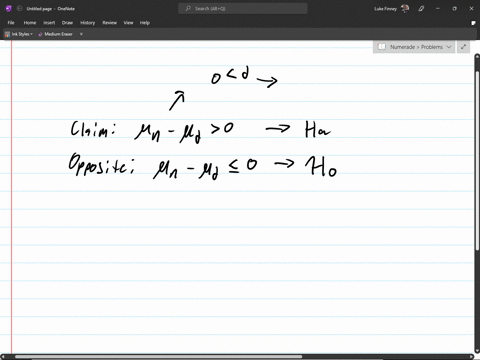Open the Ink Styles dropdown
480x360 pixels.
pos(19,34)
